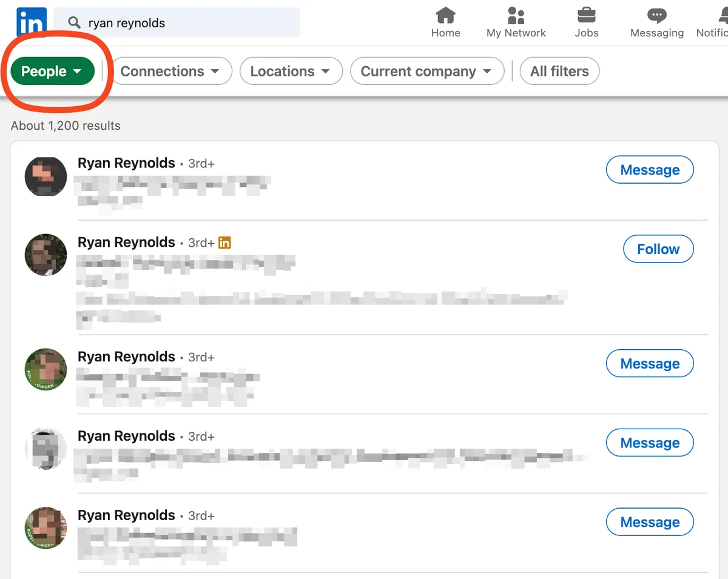This screenshot has width=728, height=579.
Task: Click the My Network label in navigation
Action: [x=516, y=33]
